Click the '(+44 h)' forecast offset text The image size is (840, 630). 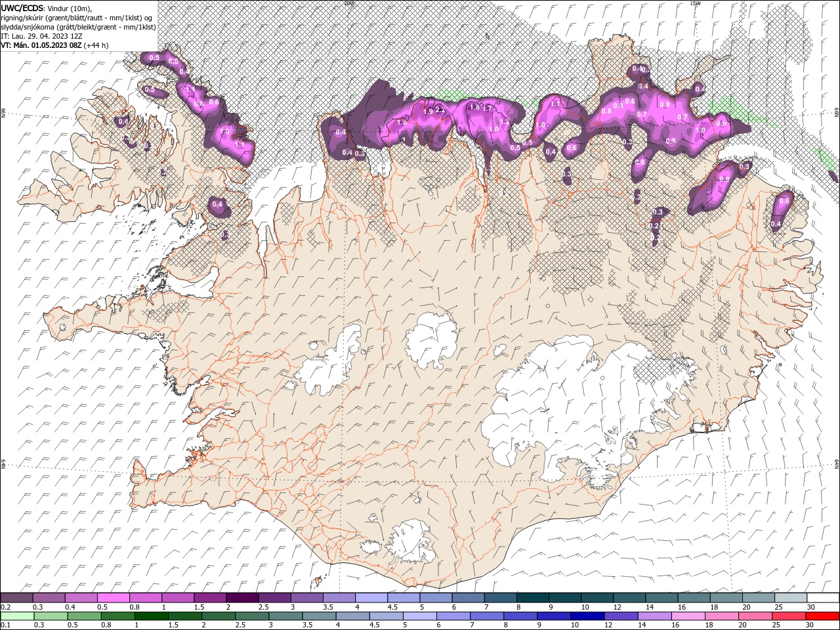[96, 45]
